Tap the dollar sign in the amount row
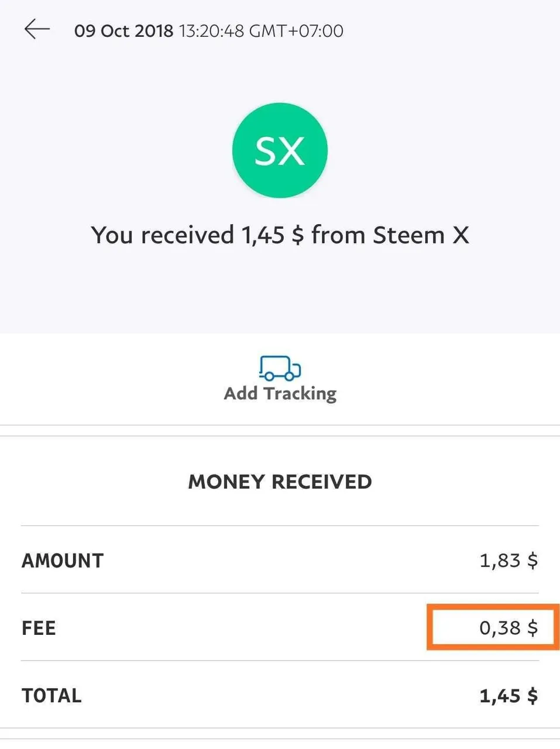The image size is (560, 749). click(532, 561)
